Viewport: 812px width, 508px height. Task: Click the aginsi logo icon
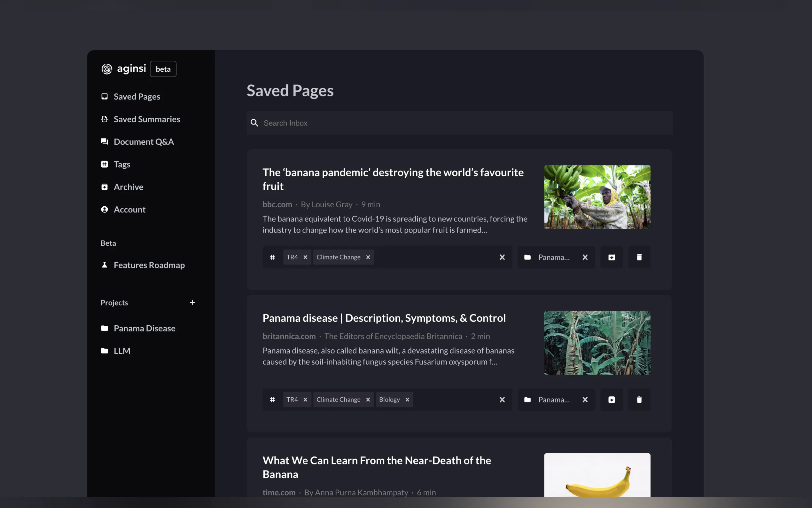[107, 69]
